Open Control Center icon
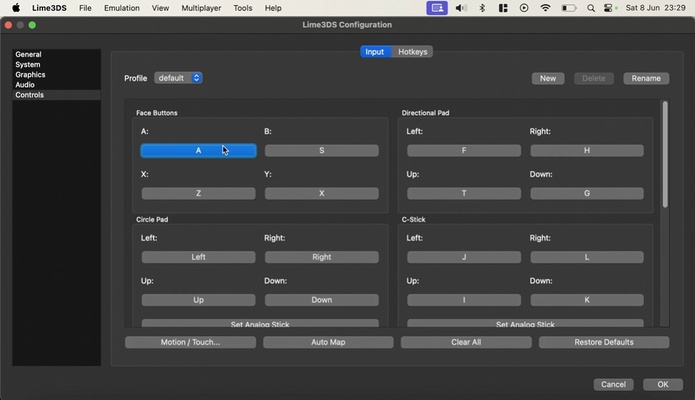The width and height of the screenshot is (695, 400). click(609, 8)
